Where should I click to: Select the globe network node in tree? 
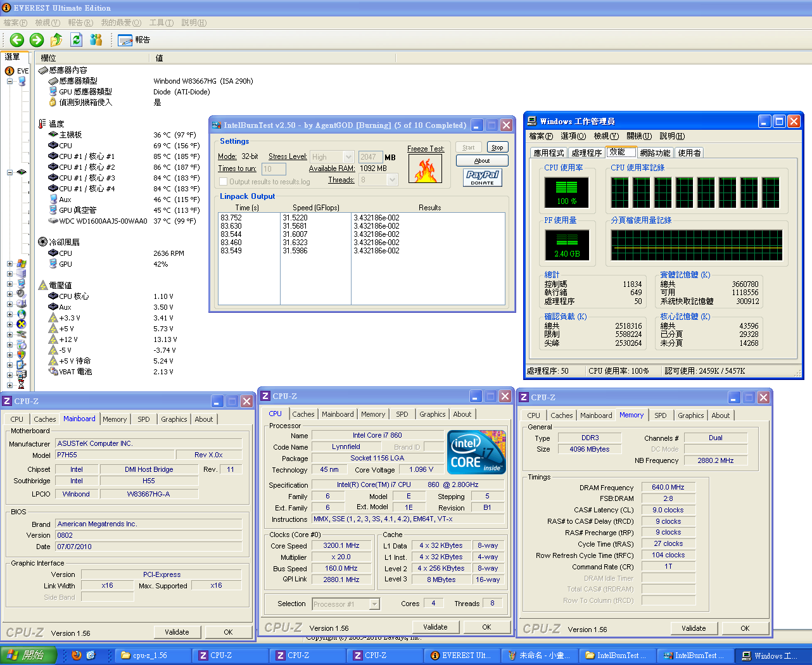(x=22, y=314)
